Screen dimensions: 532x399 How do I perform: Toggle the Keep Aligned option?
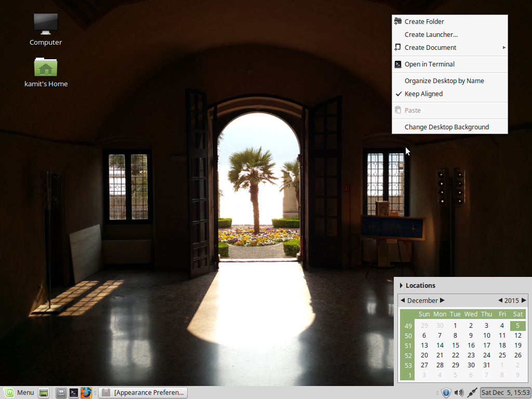click(423, 94)
